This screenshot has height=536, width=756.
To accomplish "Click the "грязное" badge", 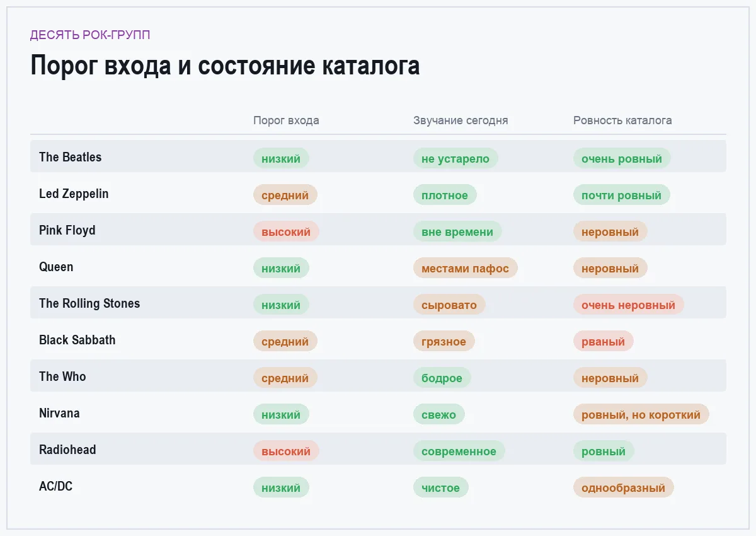I will [444, 341].
